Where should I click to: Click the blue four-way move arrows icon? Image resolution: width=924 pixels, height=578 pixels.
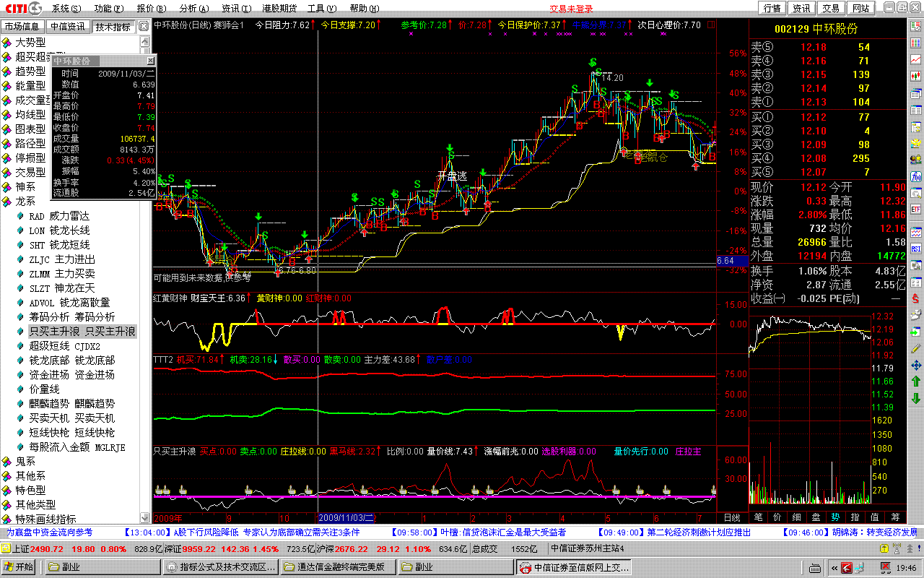916,365
